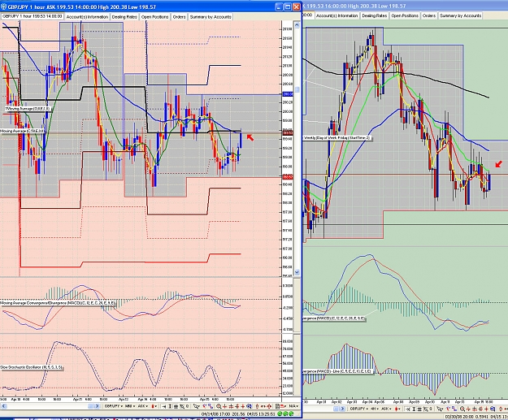
Task: Click add indicator icon in right chart toolbar
Action: [x=448, y=409]
